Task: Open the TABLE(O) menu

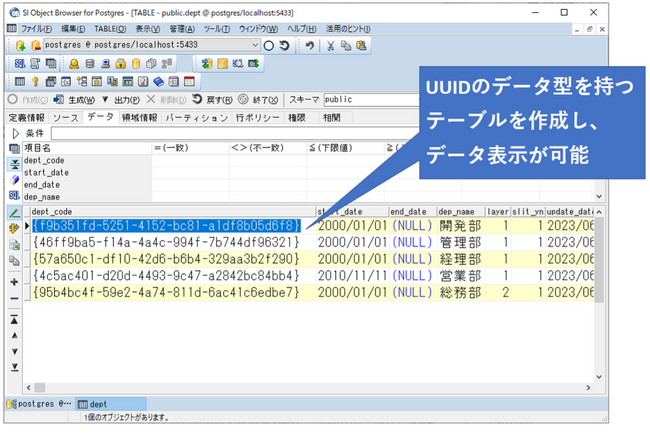Action: tap(110, 29)
